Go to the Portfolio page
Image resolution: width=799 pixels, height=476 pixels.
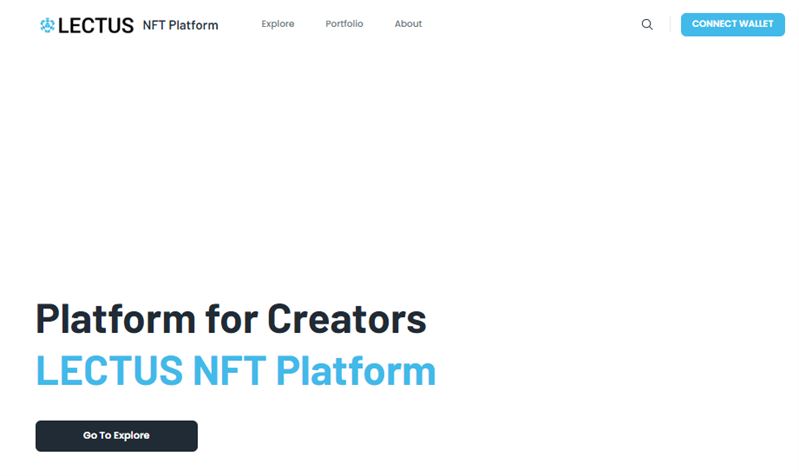click(344, 24)
